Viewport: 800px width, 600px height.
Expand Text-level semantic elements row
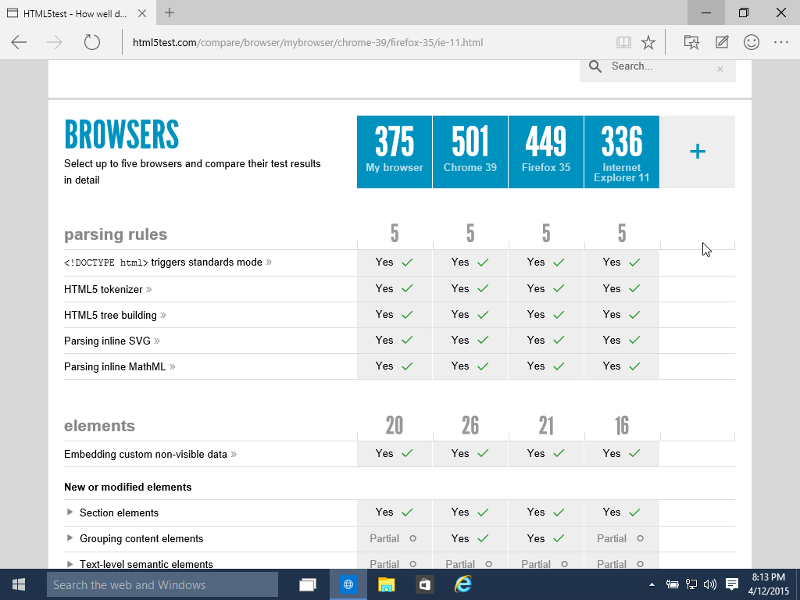click(70, 563)
